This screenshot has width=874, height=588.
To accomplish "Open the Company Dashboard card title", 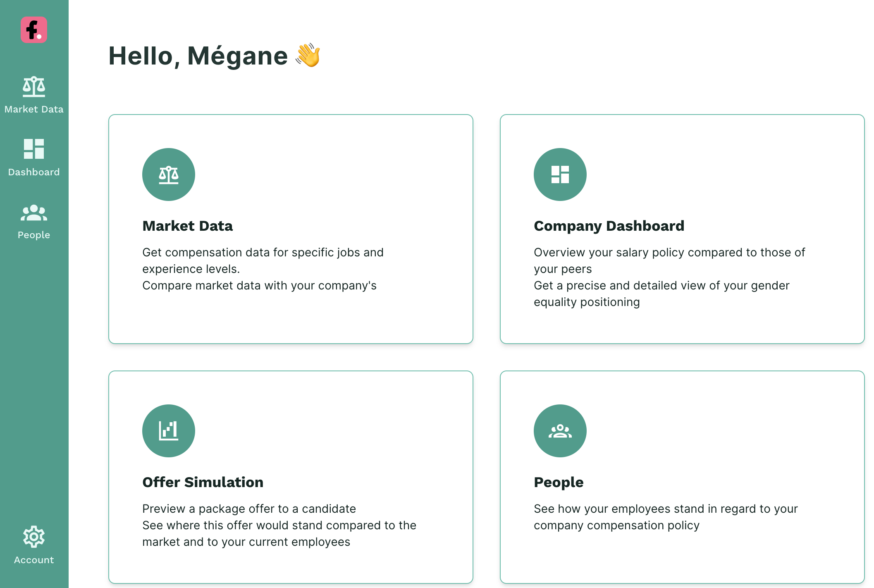I will pyautogui.click(x=609, y=226).
